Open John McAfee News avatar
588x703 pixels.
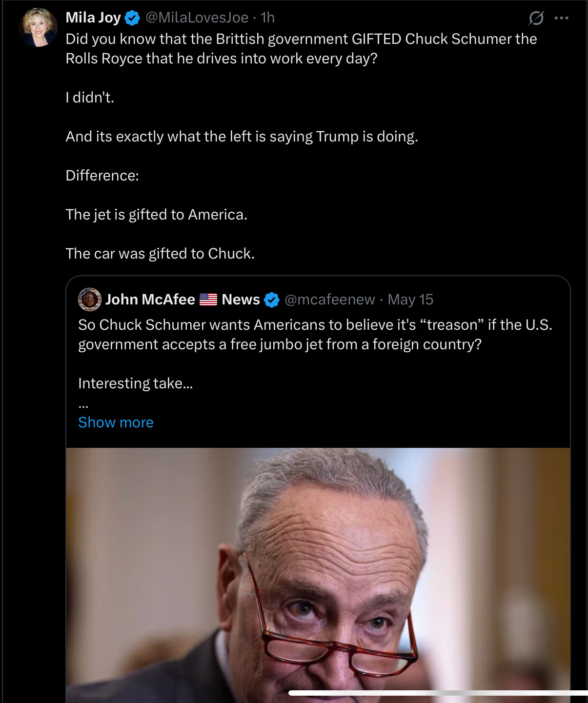tap(90, 299)
